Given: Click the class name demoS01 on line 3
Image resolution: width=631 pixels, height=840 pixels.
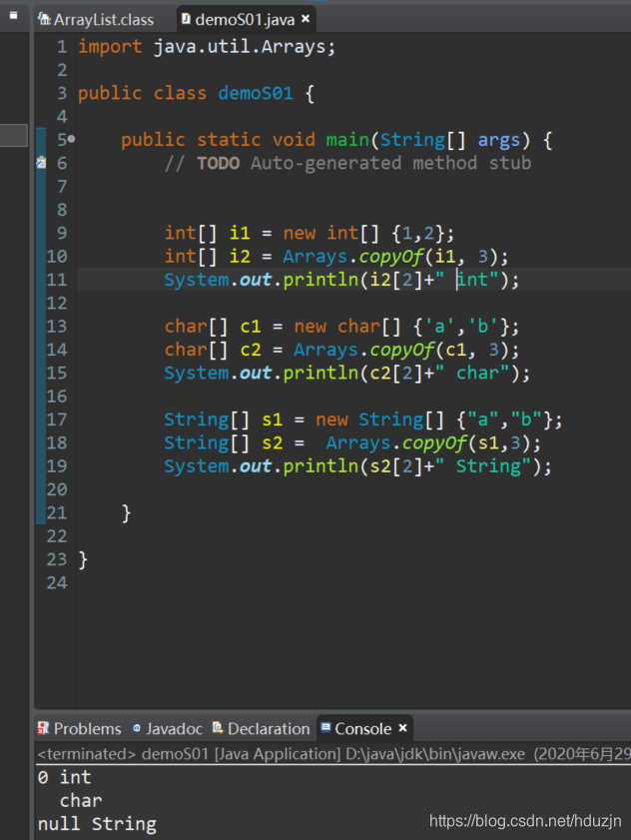Looking at the screenshot, I should (x=256, y=93).
